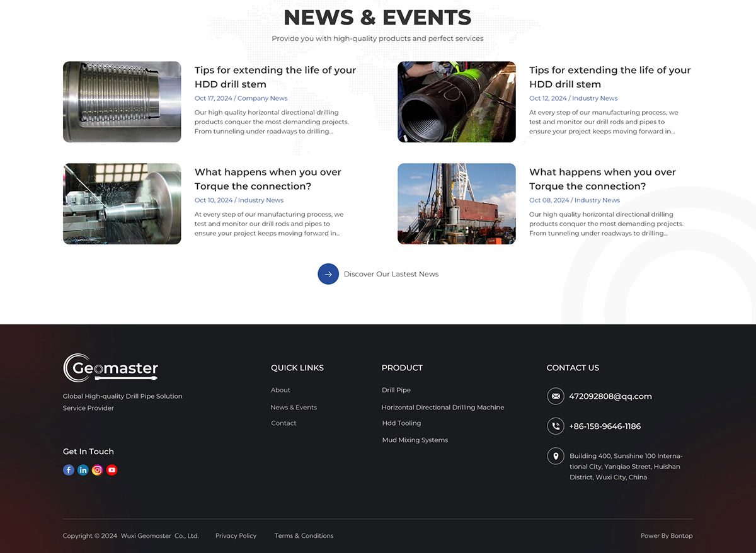Click the email envelope icon
This screenshot has width=756, height=553.
[555, 396]
